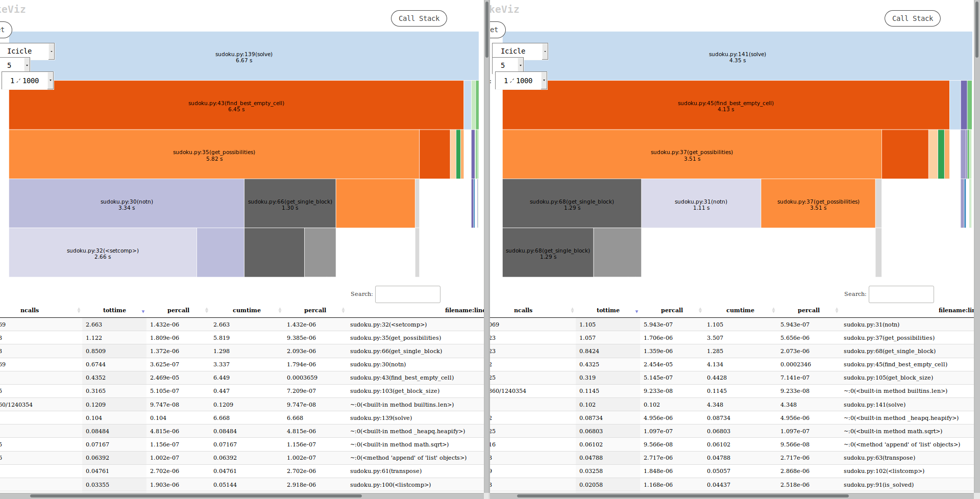The image size is (980, 499).
Task: Click the right pane's Search input field
Action: point(901,294)
